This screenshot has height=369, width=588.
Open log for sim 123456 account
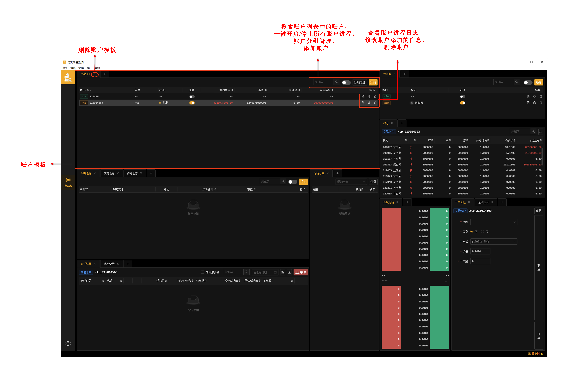[363, 97]
